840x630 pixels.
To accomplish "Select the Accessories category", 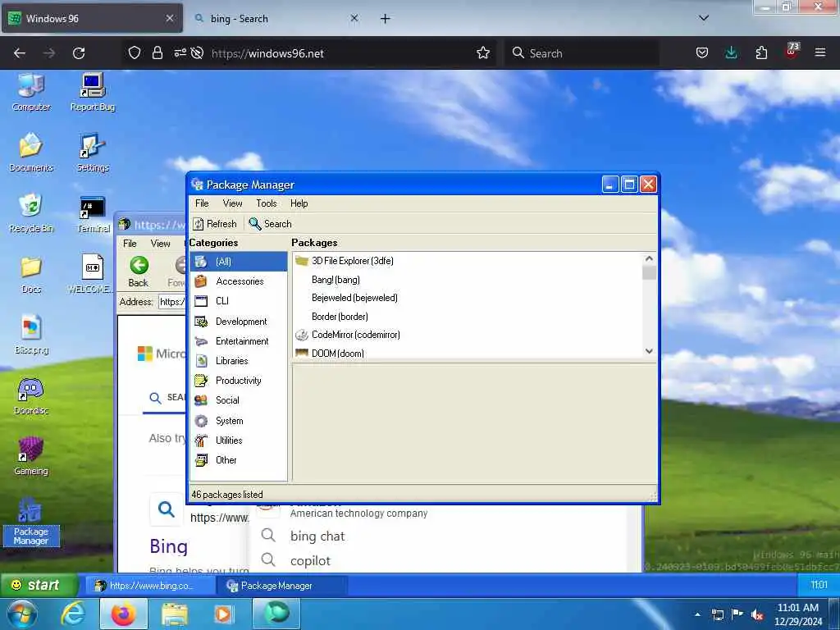I will pyautogui.click(x=239, y=281).
